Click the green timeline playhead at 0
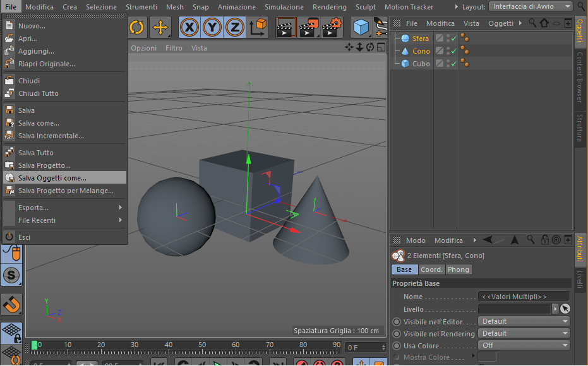588x366 pixels. (35, 345)
